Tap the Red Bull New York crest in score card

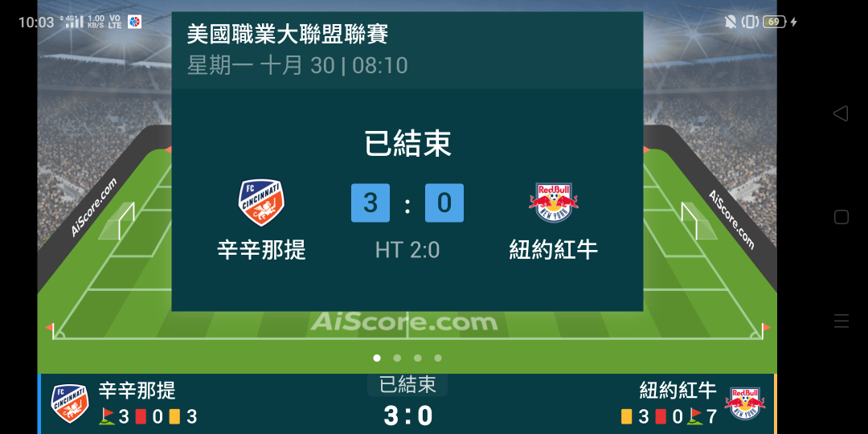[x=554, y=203]
